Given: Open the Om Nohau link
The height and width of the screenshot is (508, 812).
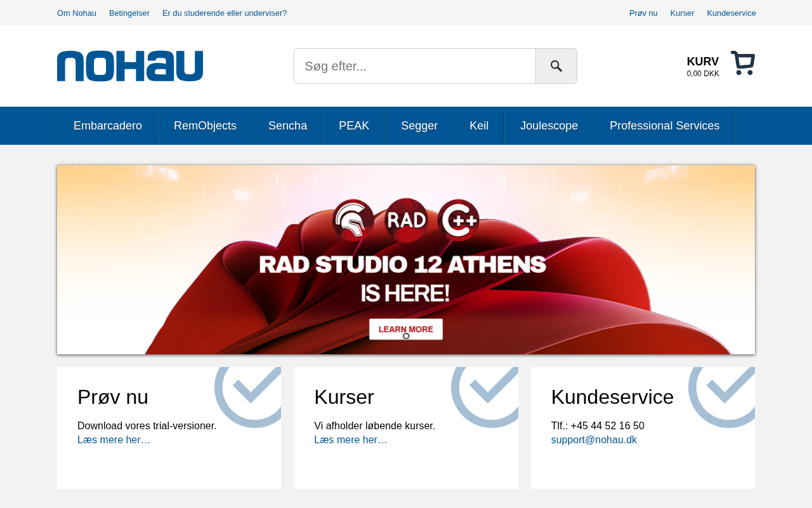Looking at the screenshot, I should coord(77,13).
